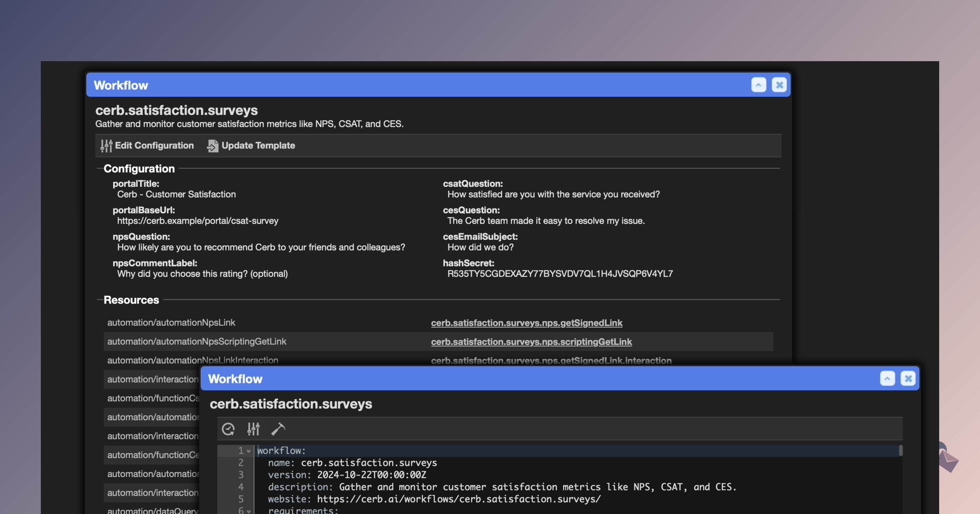Select the automation/automationNpsScriptingGetLink resource row
980x514 pixels.
(197, 342)
